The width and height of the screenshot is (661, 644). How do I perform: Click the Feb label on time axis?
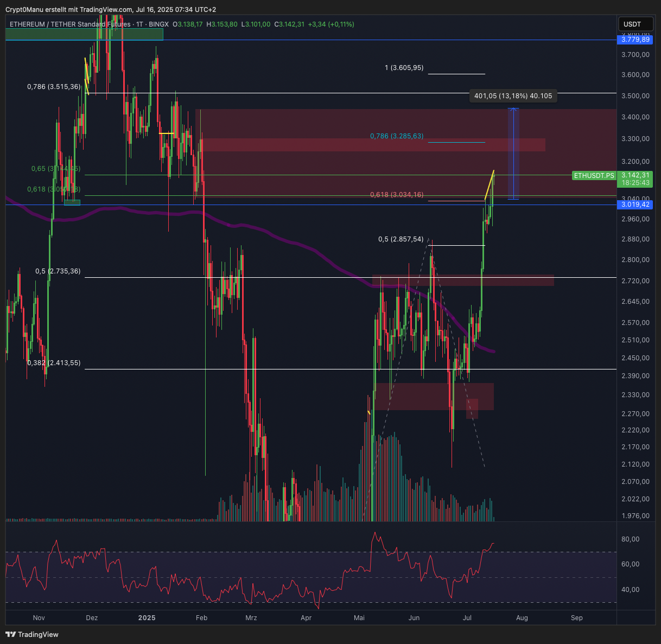click(x=201, y=617)
